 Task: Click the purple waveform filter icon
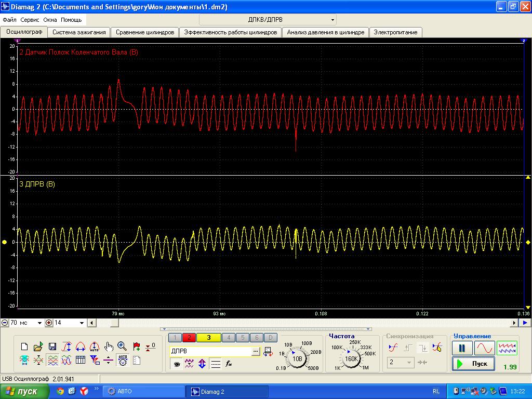(189, 364)
